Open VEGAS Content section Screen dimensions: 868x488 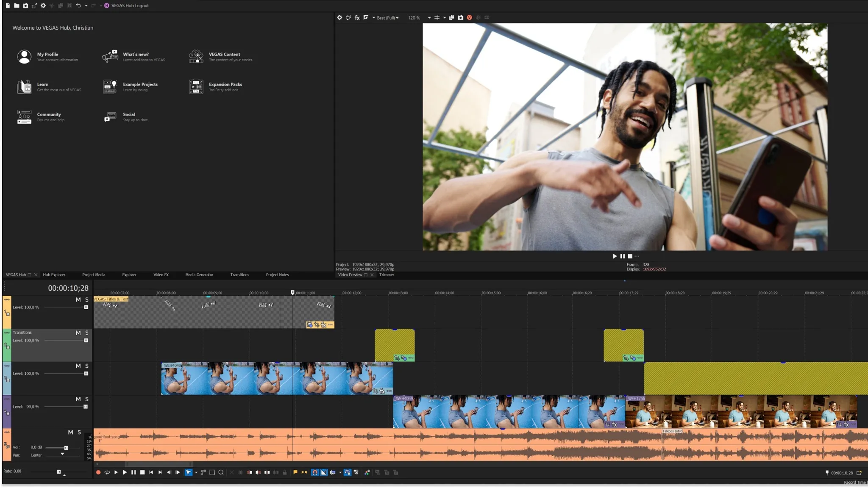[220, 57]
